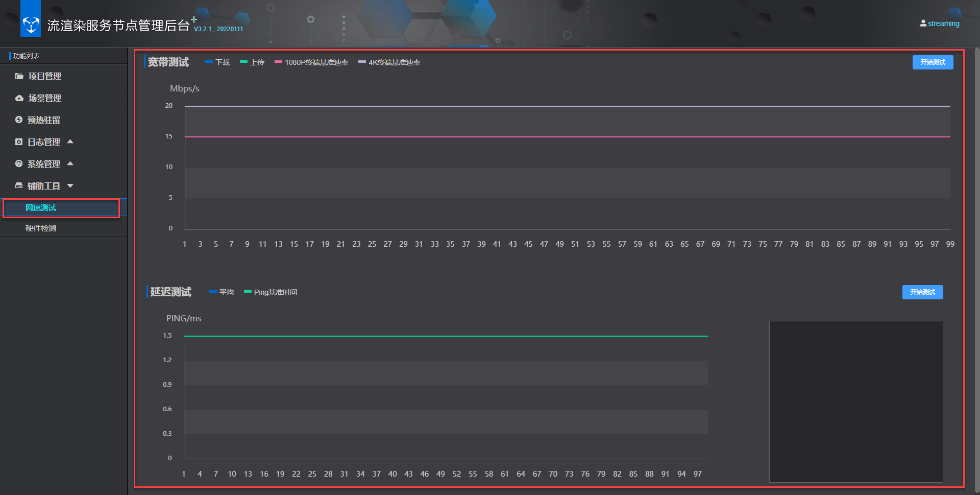Click the lightning icon beside 预热驻留
Screen dimensions: 980x495
click(x=19, y=120)
